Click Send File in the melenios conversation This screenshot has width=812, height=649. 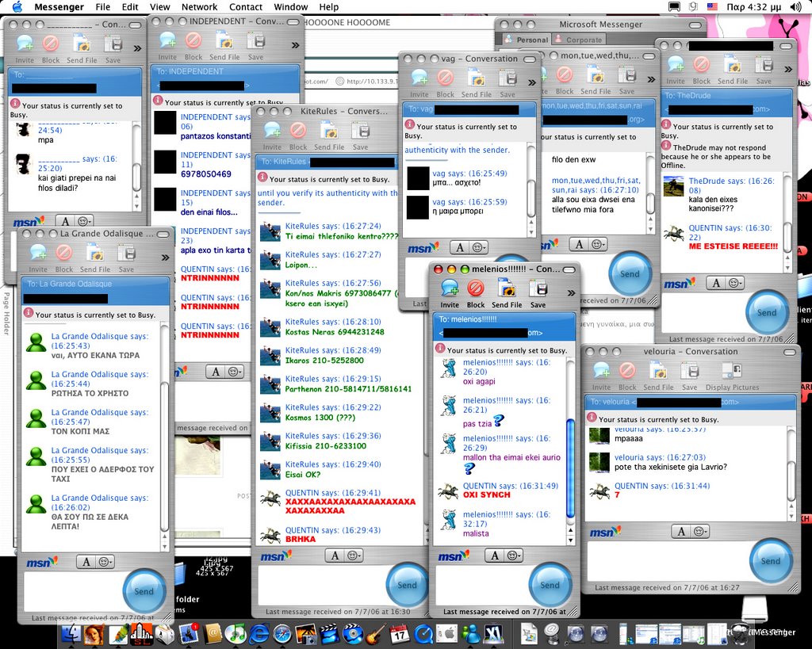[x=507, y=293]
